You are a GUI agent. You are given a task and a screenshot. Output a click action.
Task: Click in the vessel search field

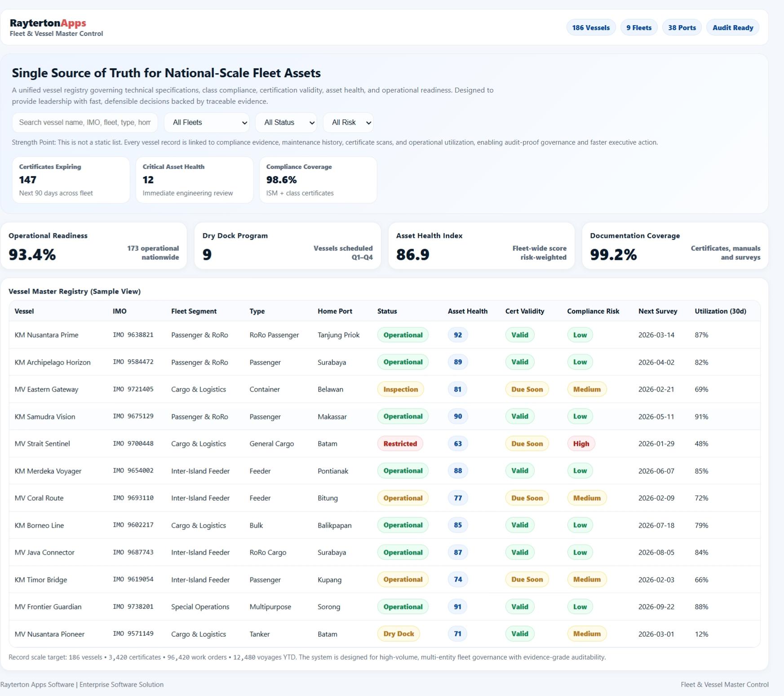point(84,122)
